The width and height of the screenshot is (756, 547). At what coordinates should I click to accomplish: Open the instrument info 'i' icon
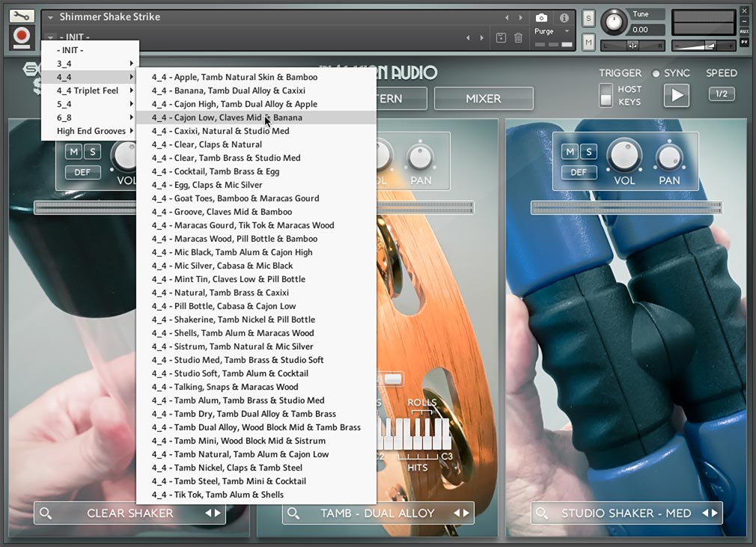564,18
